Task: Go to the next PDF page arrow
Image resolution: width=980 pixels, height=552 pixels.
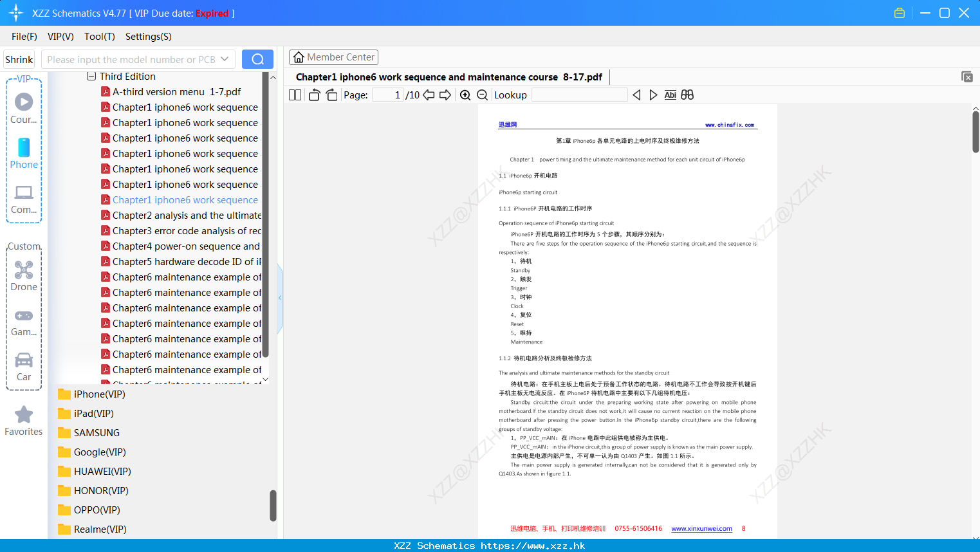Action: coord(445,95)
